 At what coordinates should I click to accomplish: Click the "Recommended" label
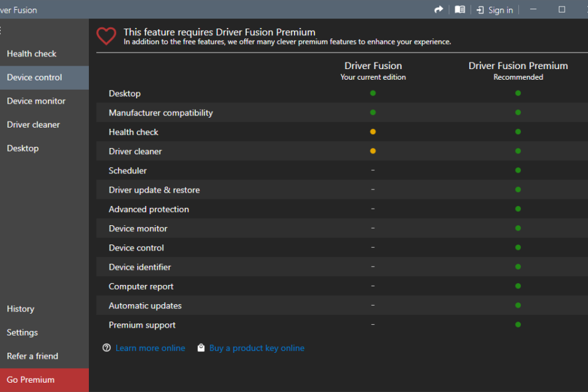[518, 77]
